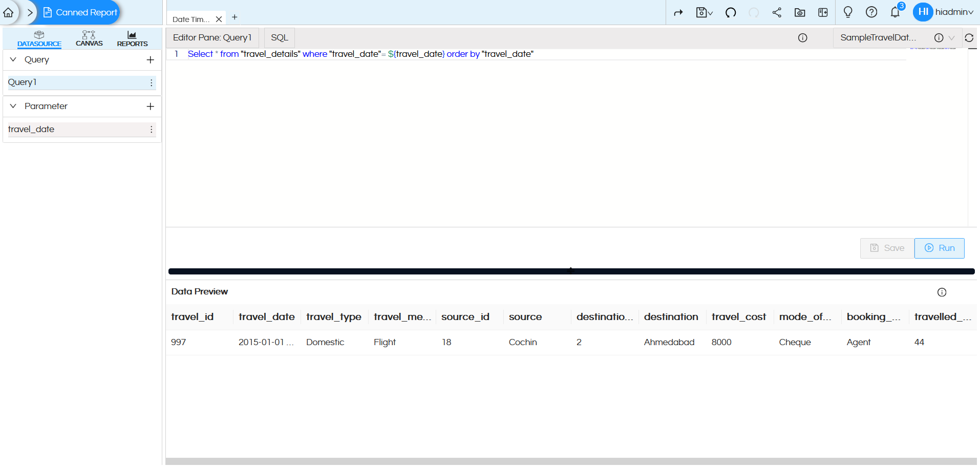Click the preview eye-folder icon in the toolbar
This screenshot has height=467, width=980.
(x=800, y=12)
